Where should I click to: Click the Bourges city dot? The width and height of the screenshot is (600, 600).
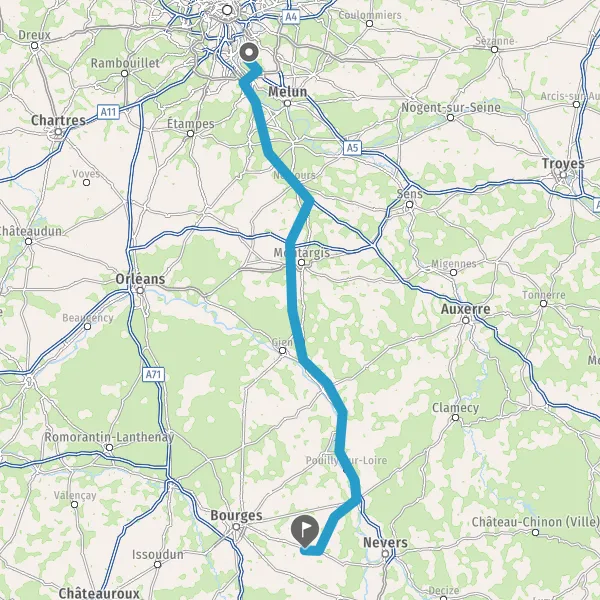pyautogui.click(x=236, y=527)
